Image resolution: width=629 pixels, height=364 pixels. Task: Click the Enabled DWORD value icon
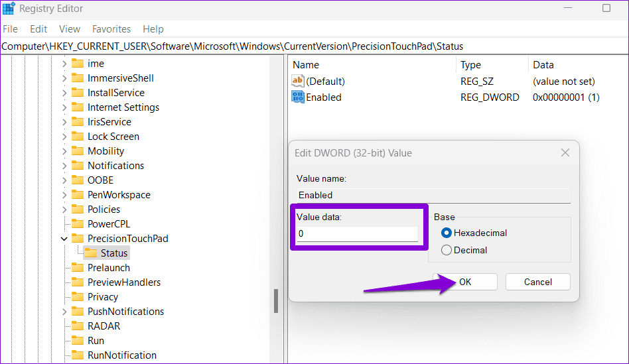point(298,97)
